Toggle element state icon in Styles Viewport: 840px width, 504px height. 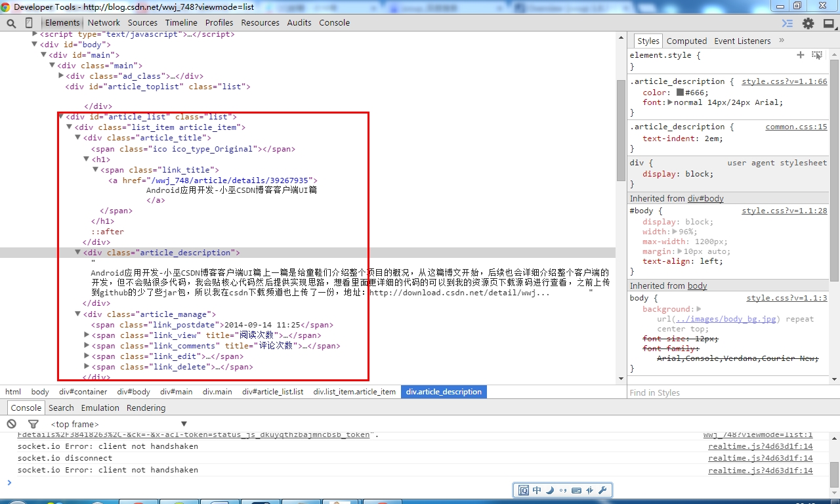coord(817,55)
